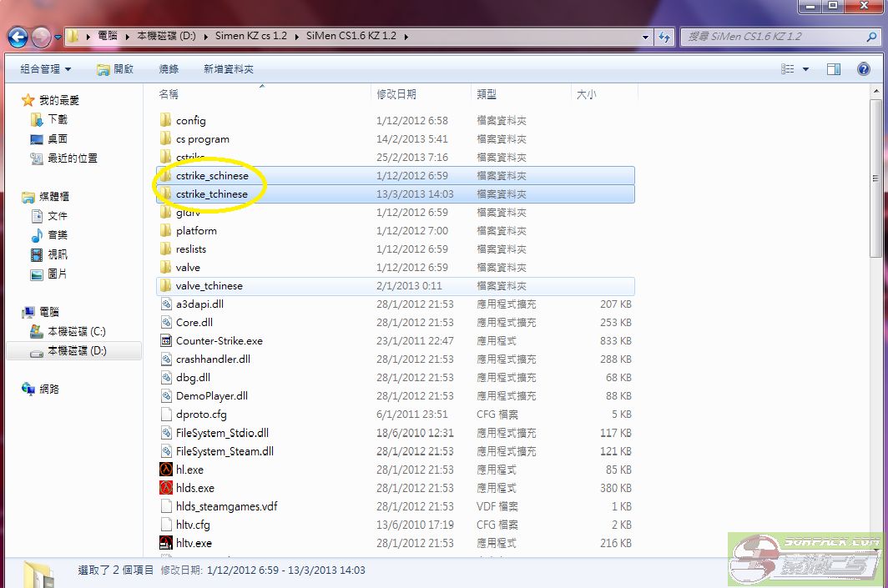The width and height of the screenshot is (888, 588).
Task: Select the crashhandler.dll file icon
Action: (x=166, y=359)
